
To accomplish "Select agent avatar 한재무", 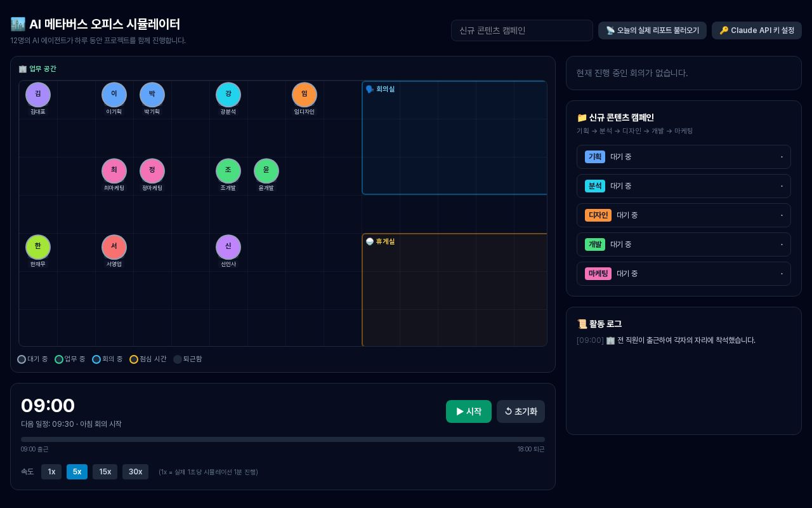I will [x=38, y=247].
